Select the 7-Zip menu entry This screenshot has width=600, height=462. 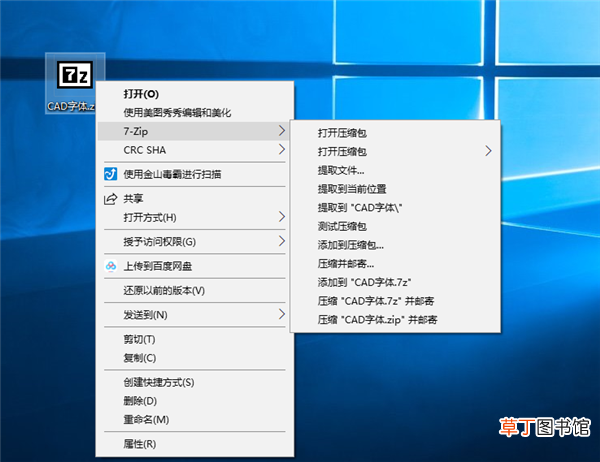(194, 131)
